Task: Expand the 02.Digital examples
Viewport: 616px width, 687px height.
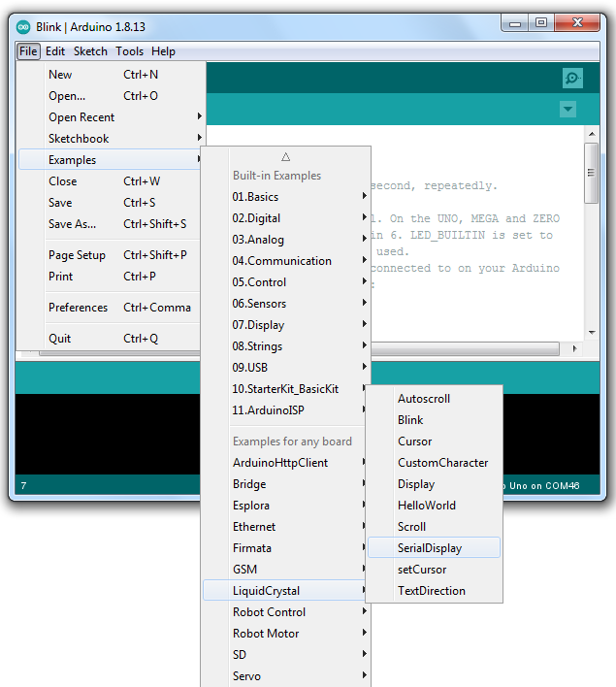Action: point(286,217)
